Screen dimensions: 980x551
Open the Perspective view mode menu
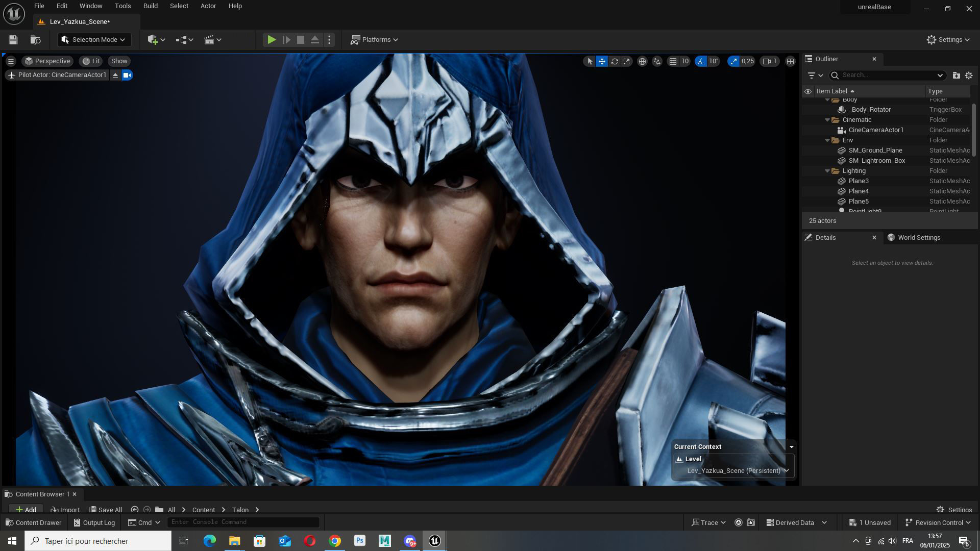(x=47, y=61)
